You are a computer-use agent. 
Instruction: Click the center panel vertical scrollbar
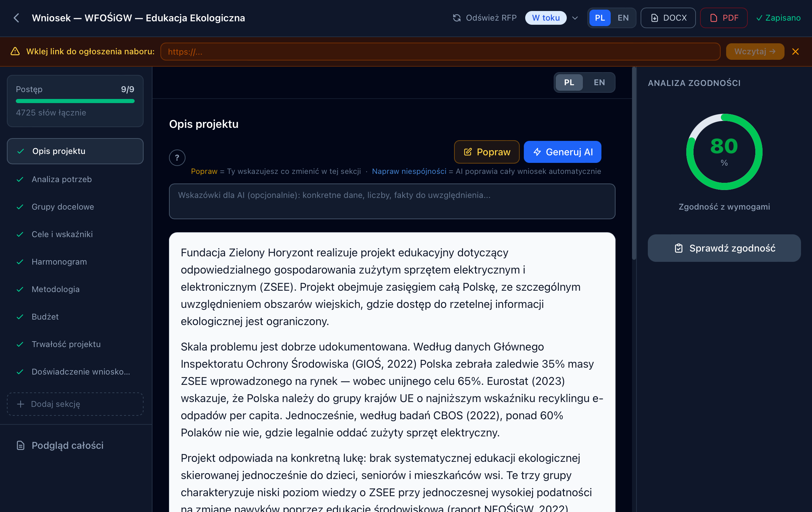(634, 163)
